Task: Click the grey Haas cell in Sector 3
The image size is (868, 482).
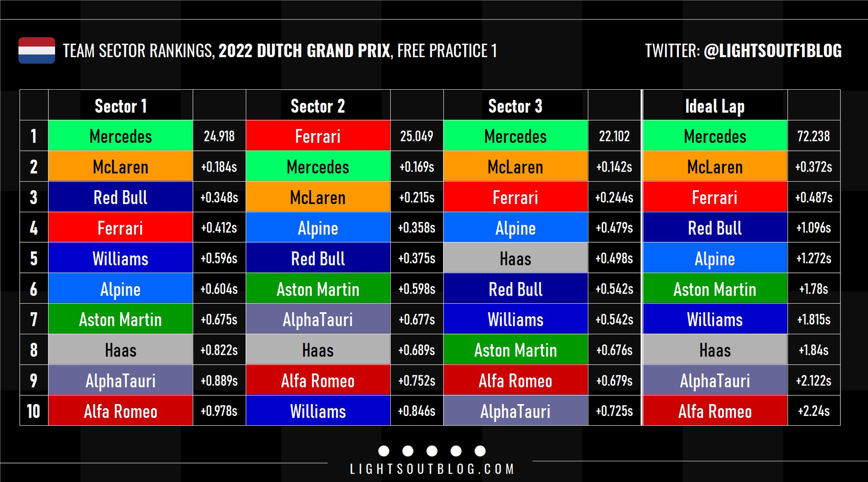Action: click(x=515, y=258)
